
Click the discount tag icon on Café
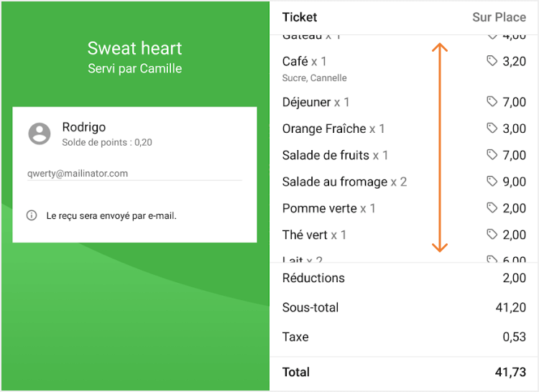[x=492, y=61]
